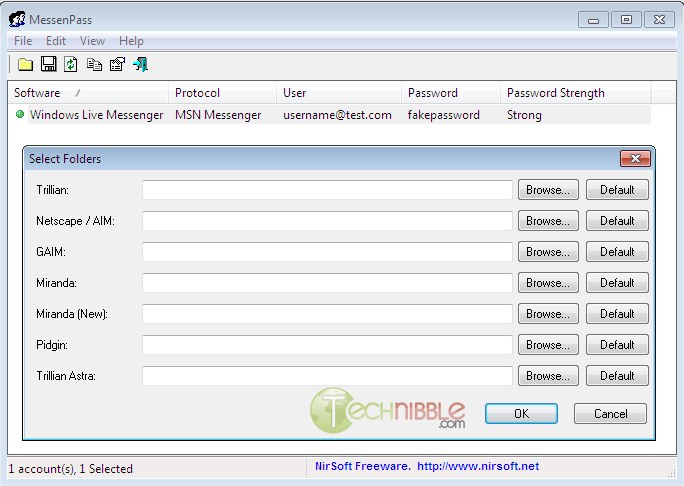Open the View menu
This screenshot has height=486, width=684.
pos(92,41)
